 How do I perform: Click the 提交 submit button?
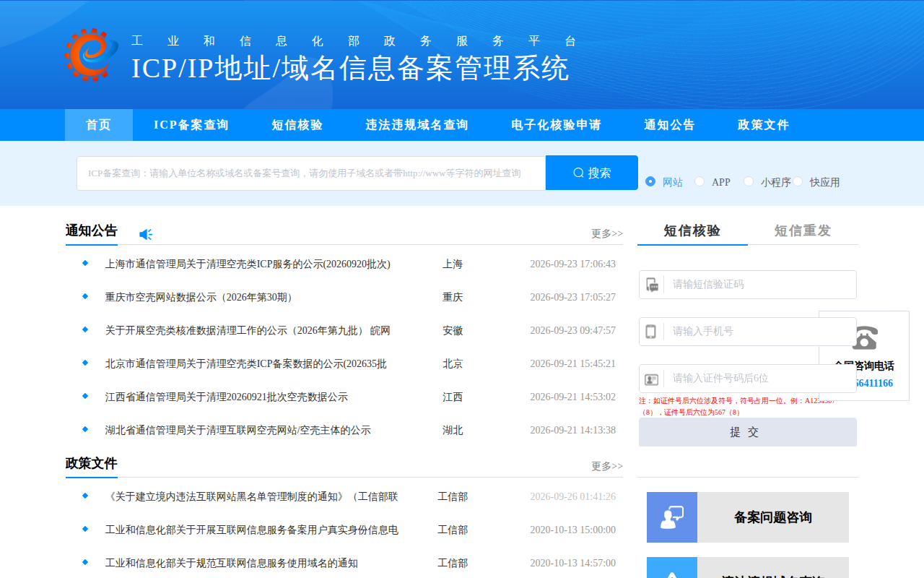click(748, 432)
